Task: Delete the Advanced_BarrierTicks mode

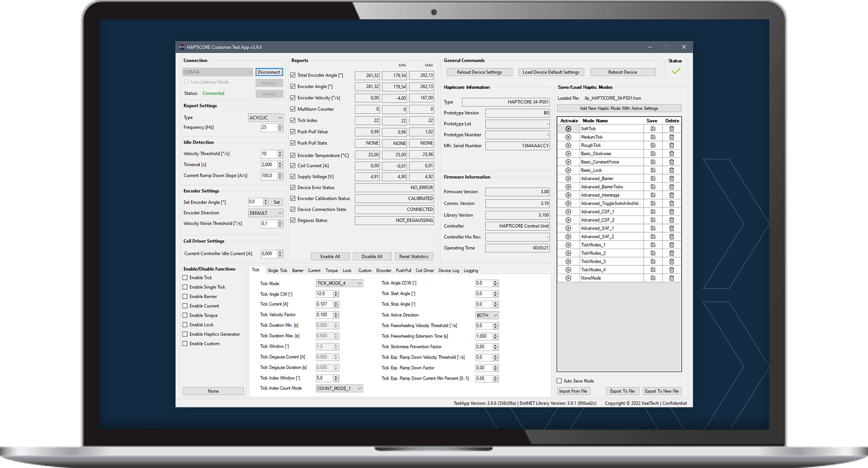Action: tap(672, 187)
